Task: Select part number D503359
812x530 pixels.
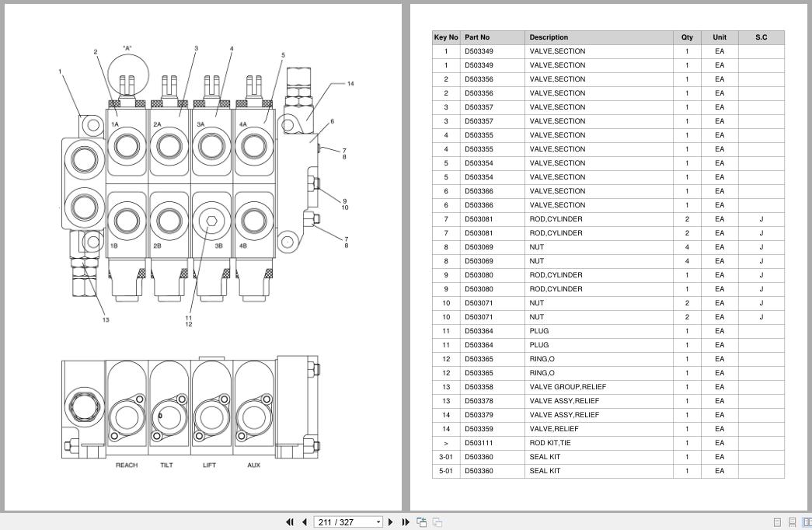Action: (x=479, y=429)
